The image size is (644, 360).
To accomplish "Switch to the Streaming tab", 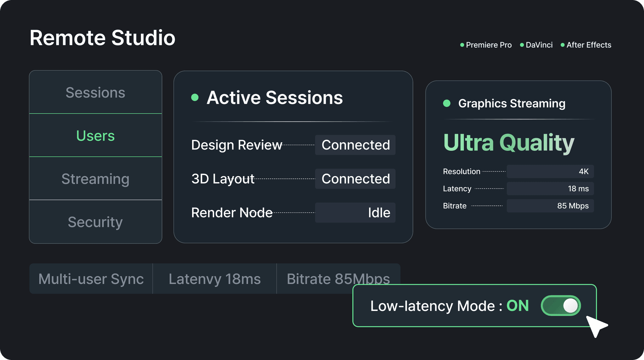I will pos(95,179).
